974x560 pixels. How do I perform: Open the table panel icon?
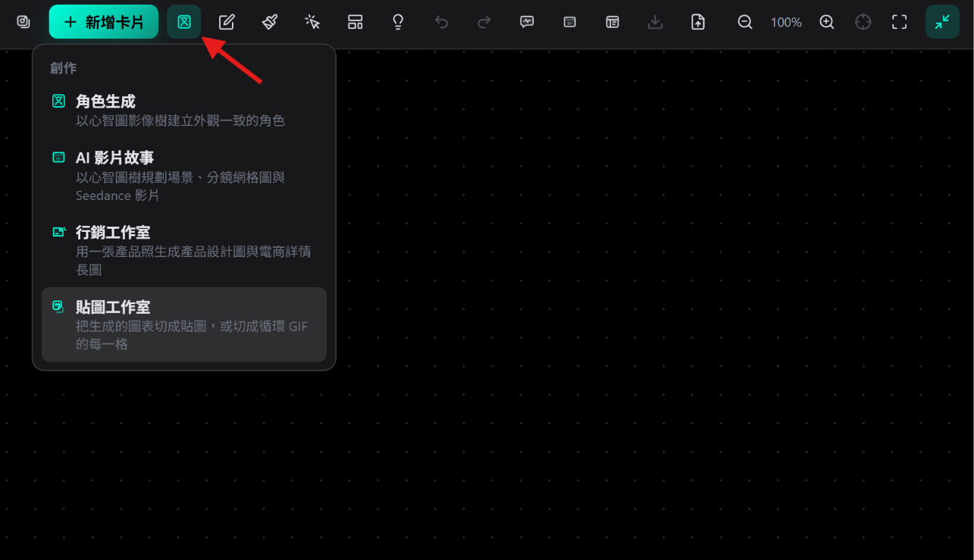[612, 22]
